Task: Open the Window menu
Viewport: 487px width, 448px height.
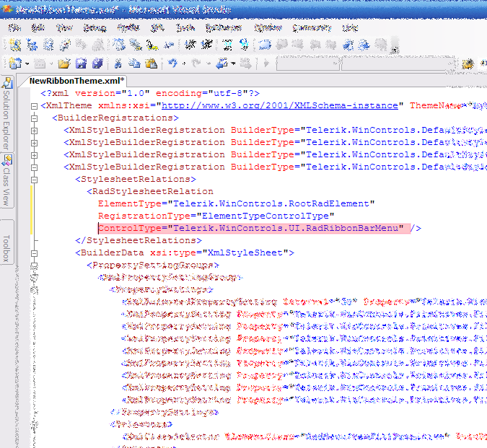Action: 268,28
